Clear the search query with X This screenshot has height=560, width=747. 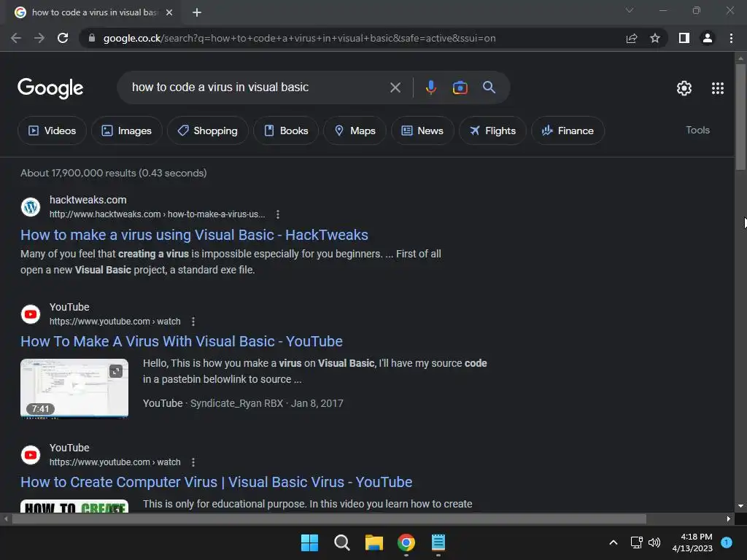[x=395, y=87]
